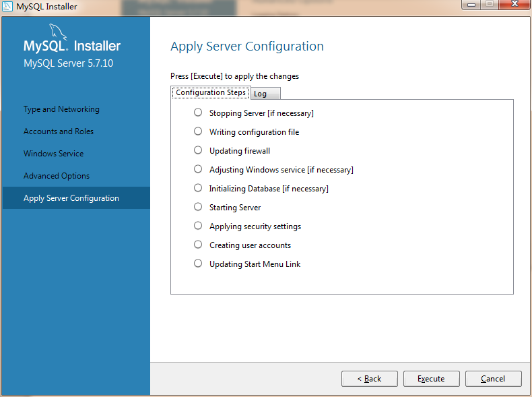Switch to the Log tab
The width and height of the screenshot is (532, 397).
coord(261,94)
